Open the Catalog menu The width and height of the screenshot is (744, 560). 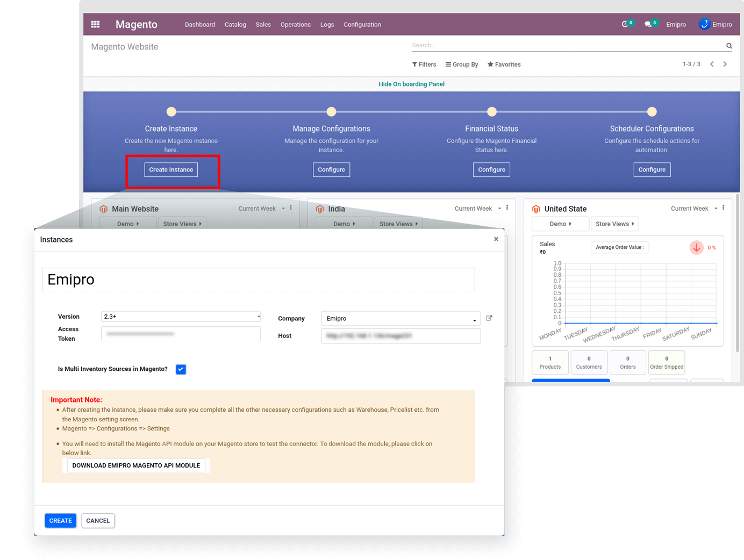(235, 25)
